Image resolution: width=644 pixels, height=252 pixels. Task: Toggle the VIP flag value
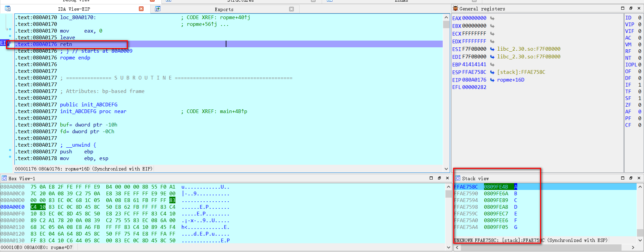(640, 24)
